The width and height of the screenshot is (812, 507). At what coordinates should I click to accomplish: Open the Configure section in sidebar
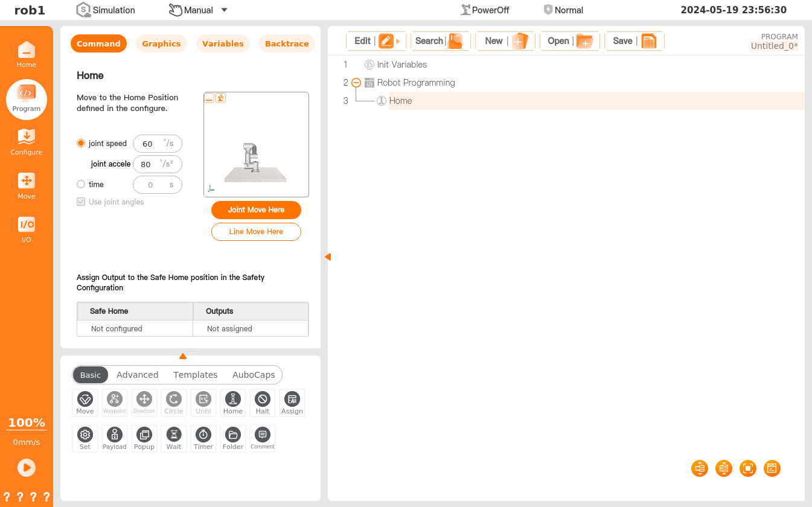(26, 142)
